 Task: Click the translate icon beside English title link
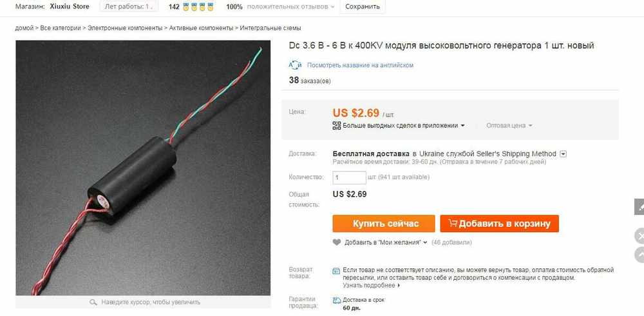click(x=296, y=65)
